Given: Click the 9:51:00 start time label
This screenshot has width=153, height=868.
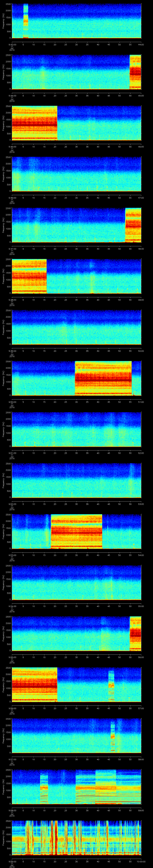Looking at the screenshot, I should click(12, 453).
